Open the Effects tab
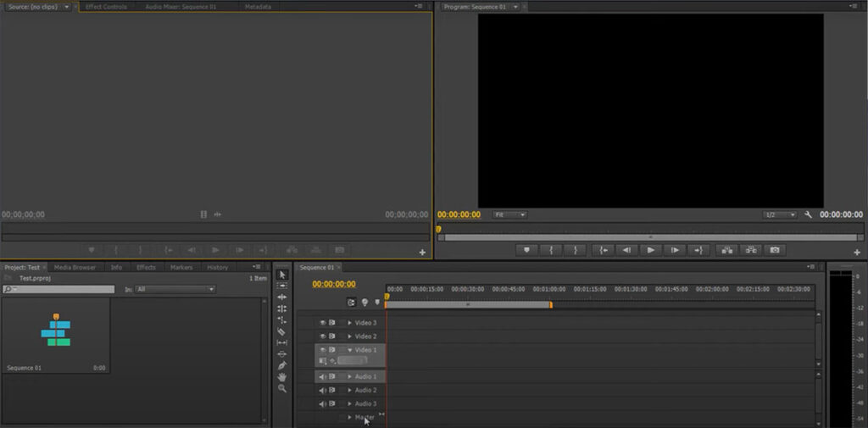The width and height of the screenshot is (868, 428). (146, 268)
